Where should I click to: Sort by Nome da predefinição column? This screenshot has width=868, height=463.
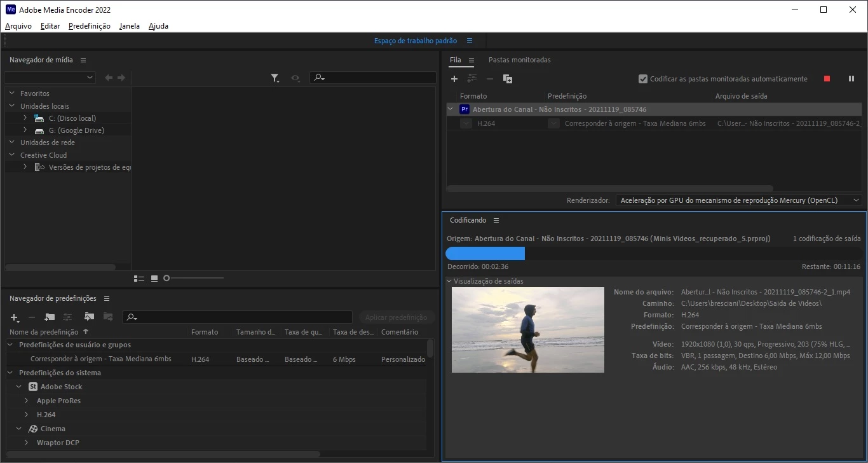[44, 332]
